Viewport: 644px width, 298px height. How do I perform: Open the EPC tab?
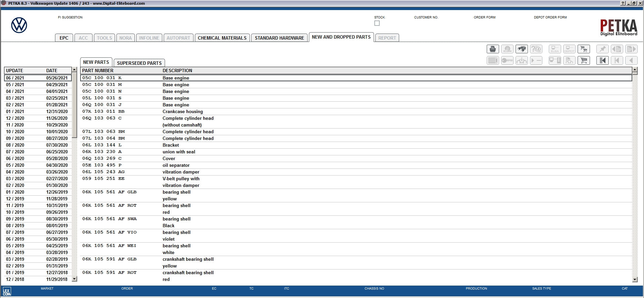point(64,38)
